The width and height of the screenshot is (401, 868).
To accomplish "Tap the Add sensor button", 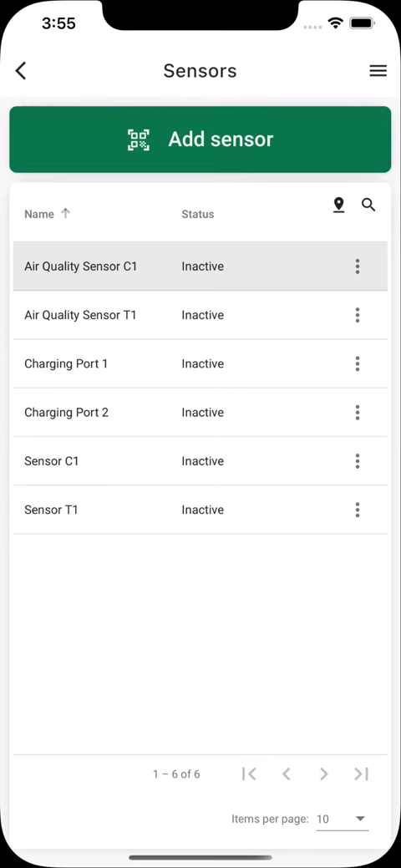I will tap(200, 140).
